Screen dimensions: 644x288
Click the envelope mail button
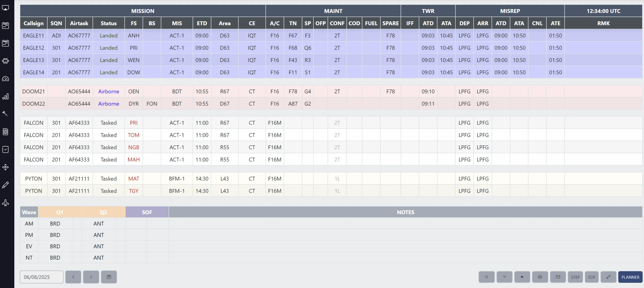click(558, 277)
